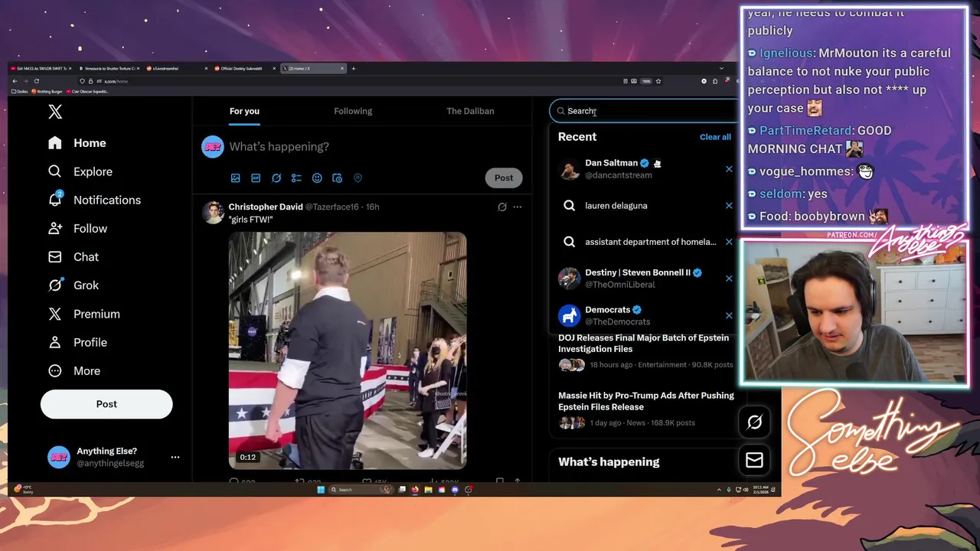
Task: Remove the assistant department search entry
Action: (x=729, y=242)
